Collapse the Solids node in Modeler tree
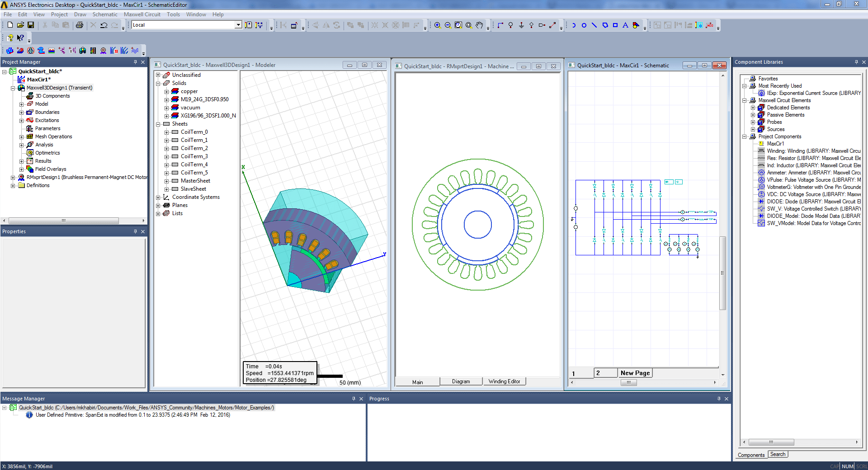Image resolution: width=868 pixels, height=470 pixels. coord(158,83)
